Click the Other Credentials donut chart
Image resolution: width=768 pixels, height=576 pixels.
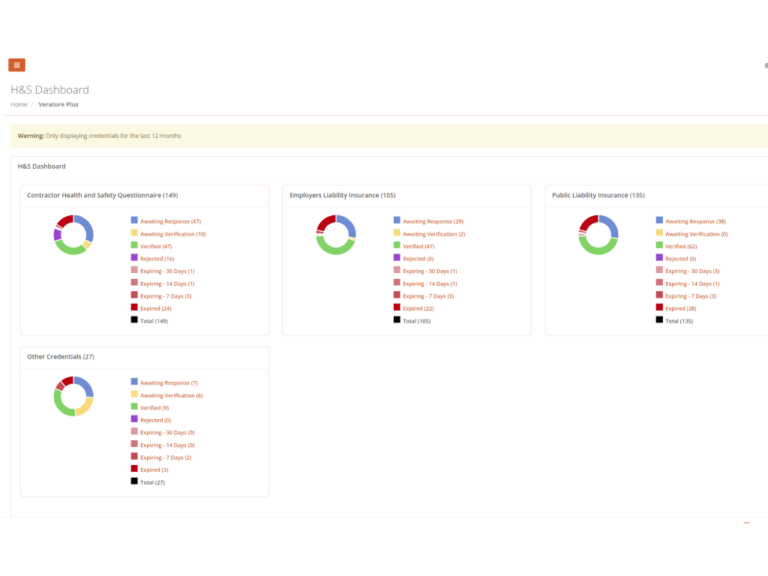tap(73, 396)
